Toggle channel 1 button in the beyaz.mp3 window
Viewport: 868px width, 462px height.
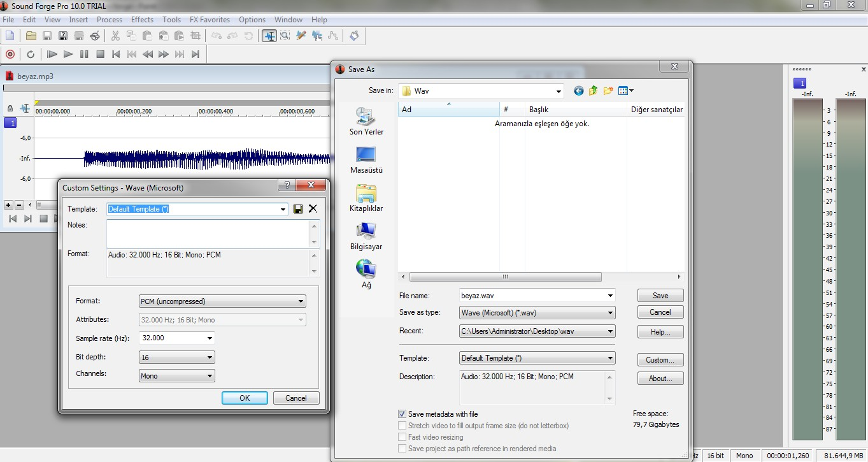pos(10,123)
